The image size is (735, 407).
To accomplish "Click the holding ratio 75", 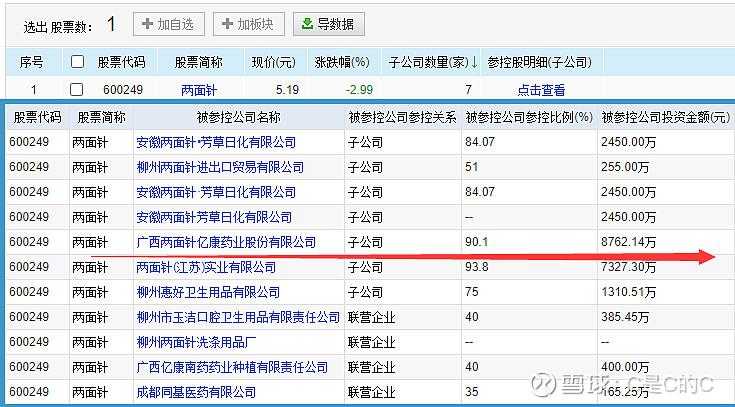I will tap(472, 292).
